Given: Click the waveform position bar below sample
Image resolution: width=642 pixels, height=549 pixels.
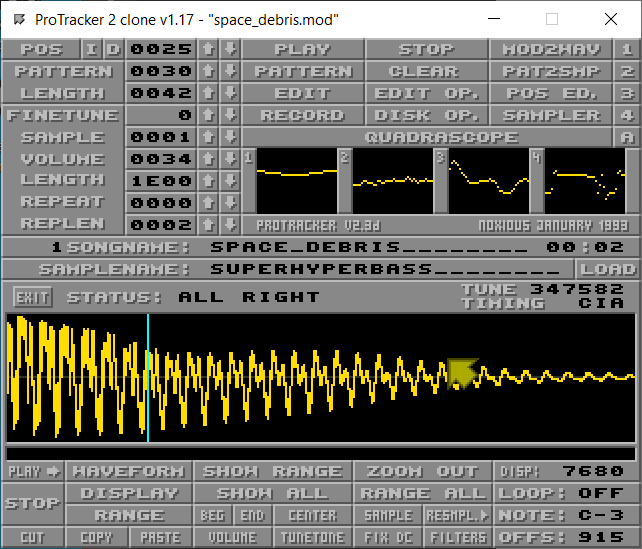Looking at the screenshot, I should 321,453.
